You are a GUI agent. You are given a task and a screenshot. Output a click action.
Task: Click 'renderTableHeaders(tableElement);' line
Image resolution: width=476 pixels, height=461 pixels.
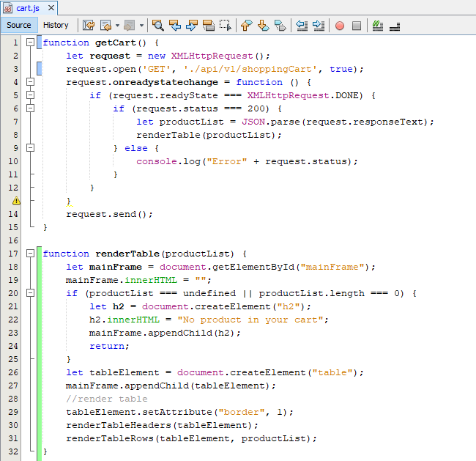click(162, 425)
